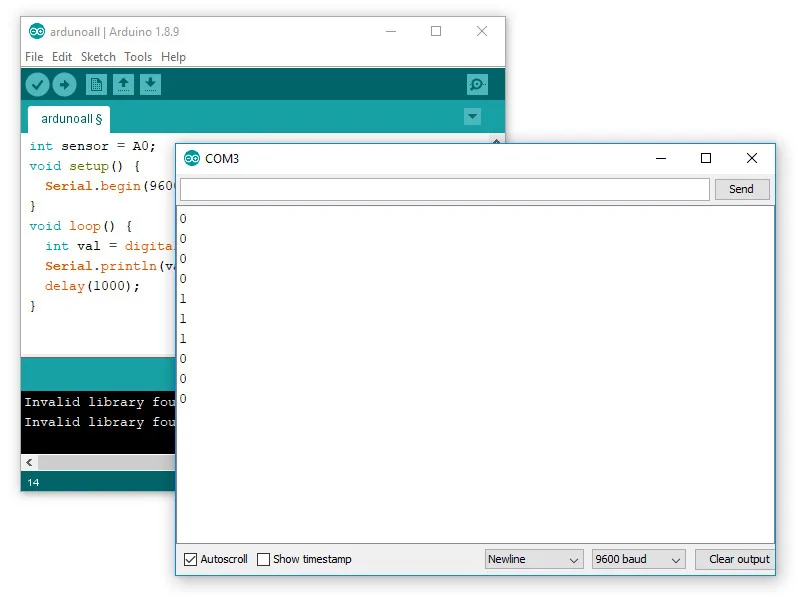Open a sketch with the Open icon
The height and width of the screenshot is (615, 802).
coord(123,84)
